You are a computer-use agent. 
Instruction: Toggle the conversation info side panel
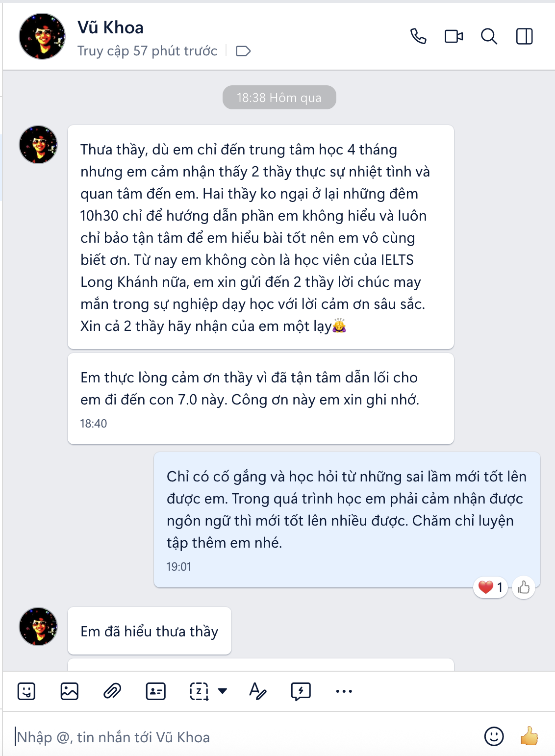click(x=524, y=36)
